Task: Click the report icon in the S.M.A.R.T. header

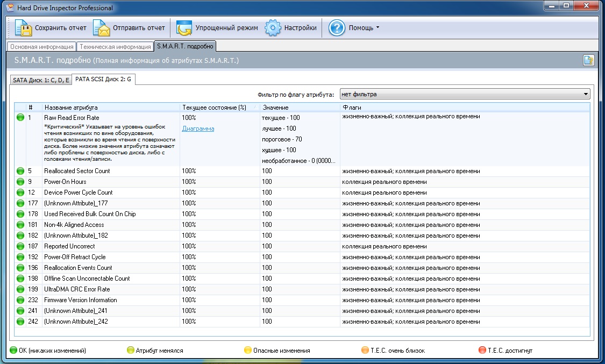Action: pos(588,60)
